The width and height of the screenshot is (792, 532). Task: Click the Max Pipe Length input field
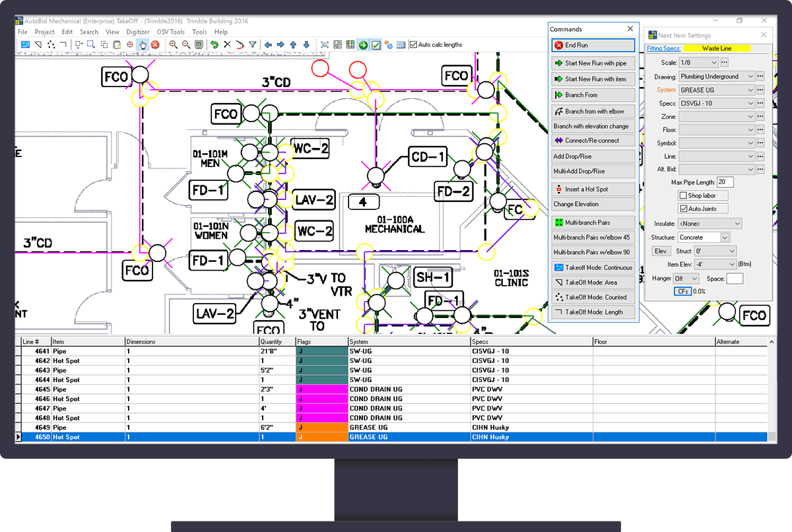click(725, 182)
